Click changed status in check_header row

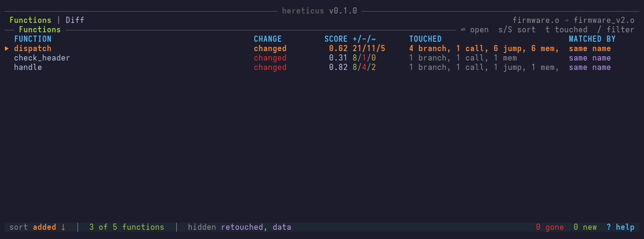coord(270,58)
